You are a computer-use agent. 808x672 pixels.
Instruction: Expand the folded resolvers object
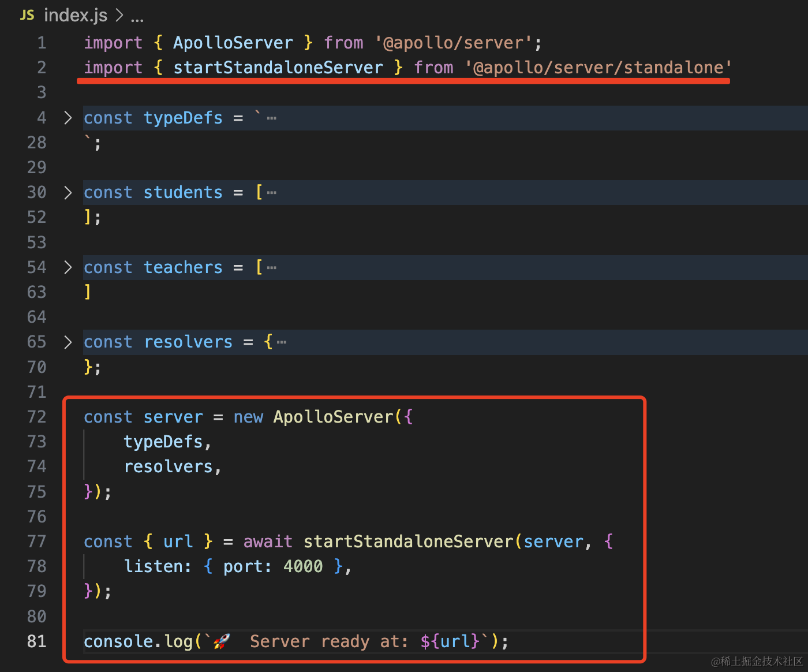[x=68, y=342]
